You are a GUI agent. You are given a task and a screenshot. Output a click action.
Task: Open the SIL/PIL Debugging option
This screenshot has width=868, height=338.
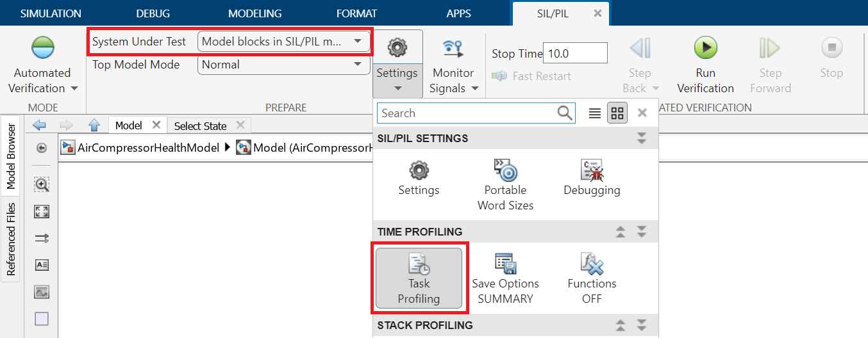coord(592,179)
